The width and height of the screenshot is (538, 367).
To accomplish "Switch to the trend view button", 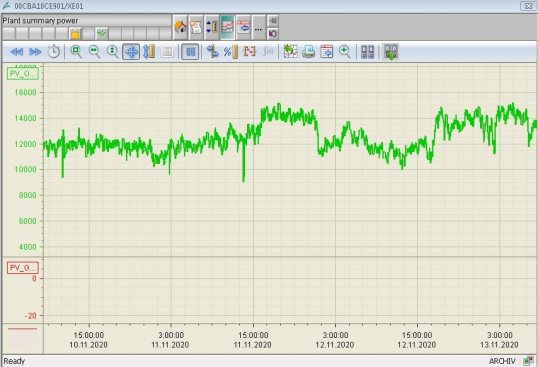I will click(227, 27).
